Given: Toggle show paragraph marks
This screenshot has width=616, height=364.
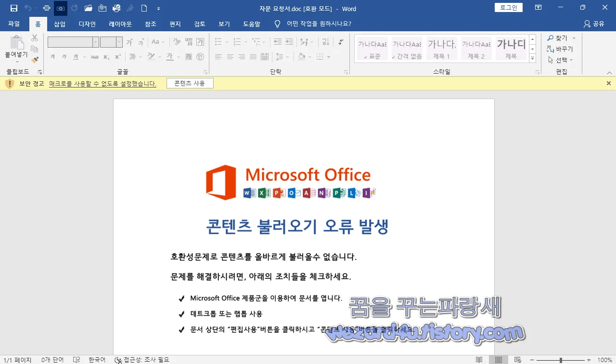Looking at the screenshot, I should (341, 42).
